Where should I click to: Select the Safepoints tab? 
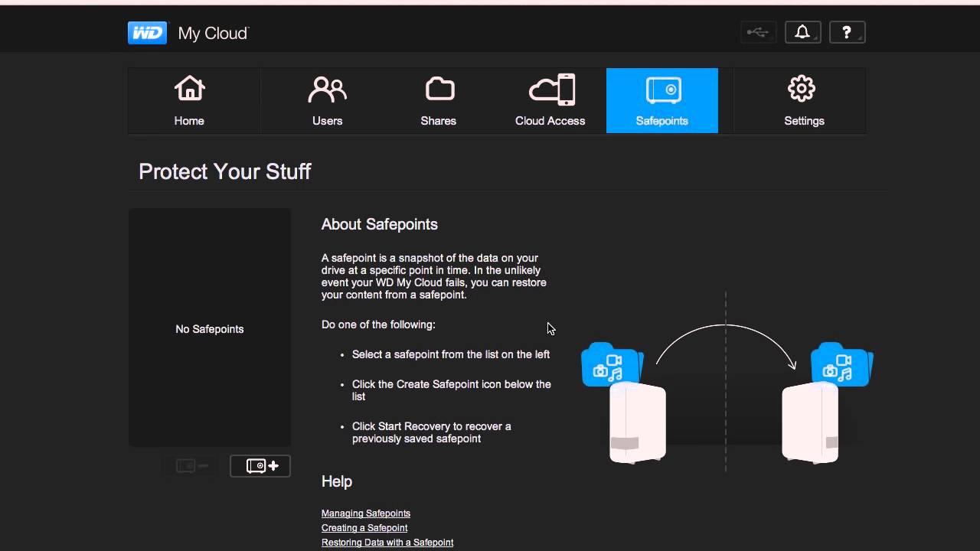pos(662,100)
